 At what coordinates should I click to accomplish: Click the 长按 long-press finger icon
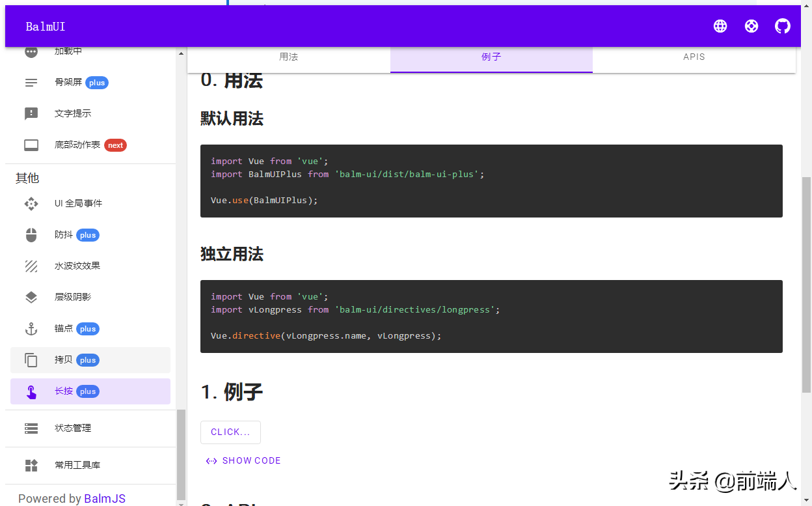tap(31, 391)
